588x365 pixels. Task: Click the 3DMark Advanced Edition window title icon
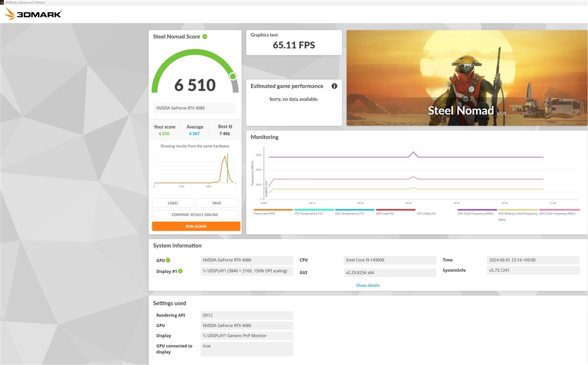point(2,2)
